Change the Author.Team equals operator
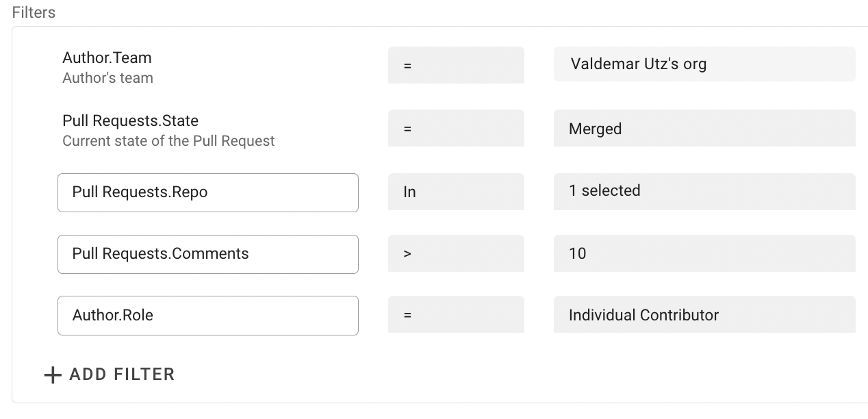The height and width of the screenshot is (419, 868). (x=456, y=65)
